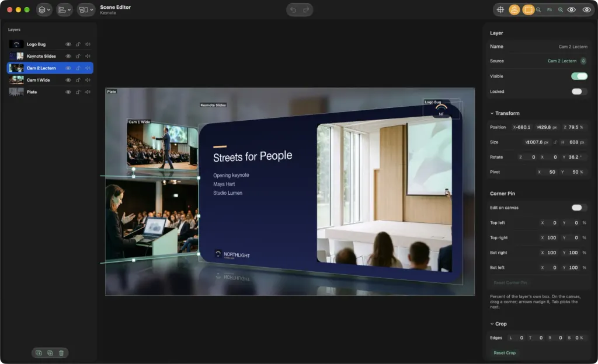Hide the Cam 2 Lectern layer
Image resolution: width=598 pixels, height=364 pixels.
[68, 68]
